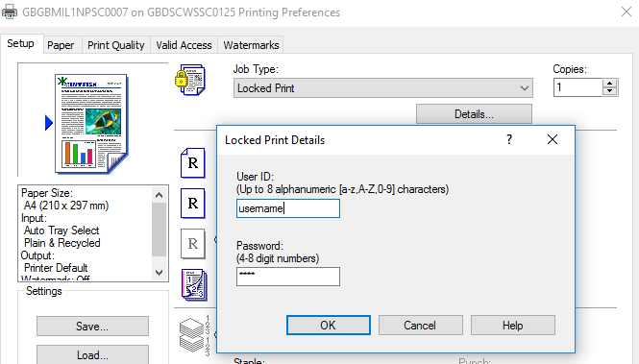639x364 pixels.
Task: Click the Locked Print job type icon
Action: tap(190, 80)
